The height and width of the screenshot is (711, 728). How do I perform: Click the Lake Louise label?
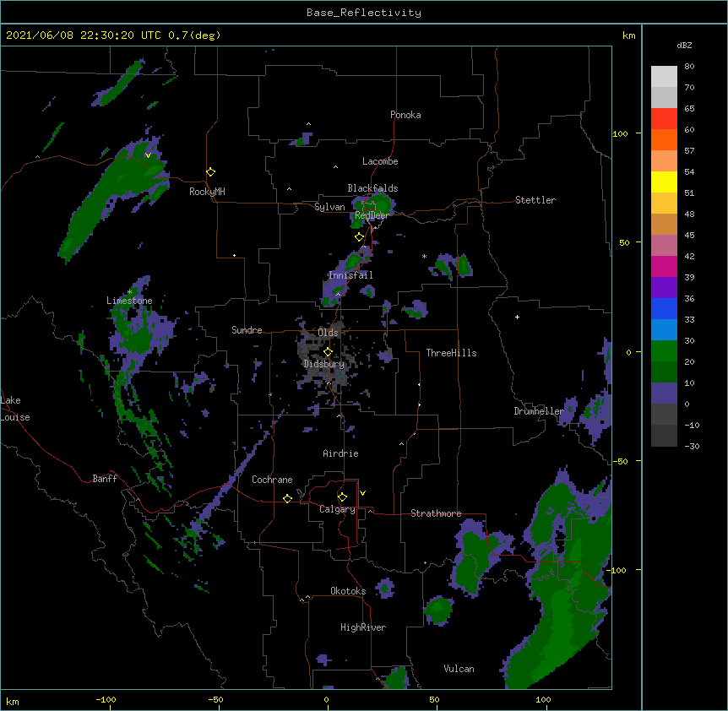(x=15, y=409)
